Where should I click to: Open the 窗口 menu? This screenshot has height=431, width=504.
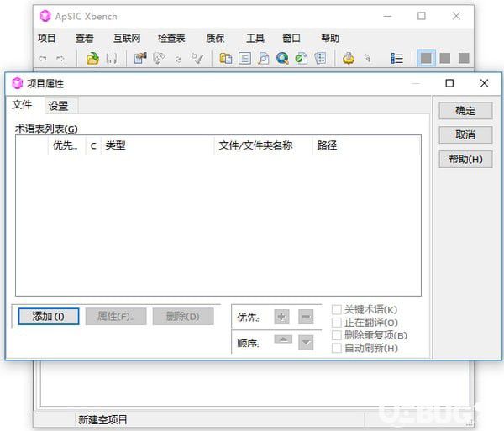pos(291,39)
